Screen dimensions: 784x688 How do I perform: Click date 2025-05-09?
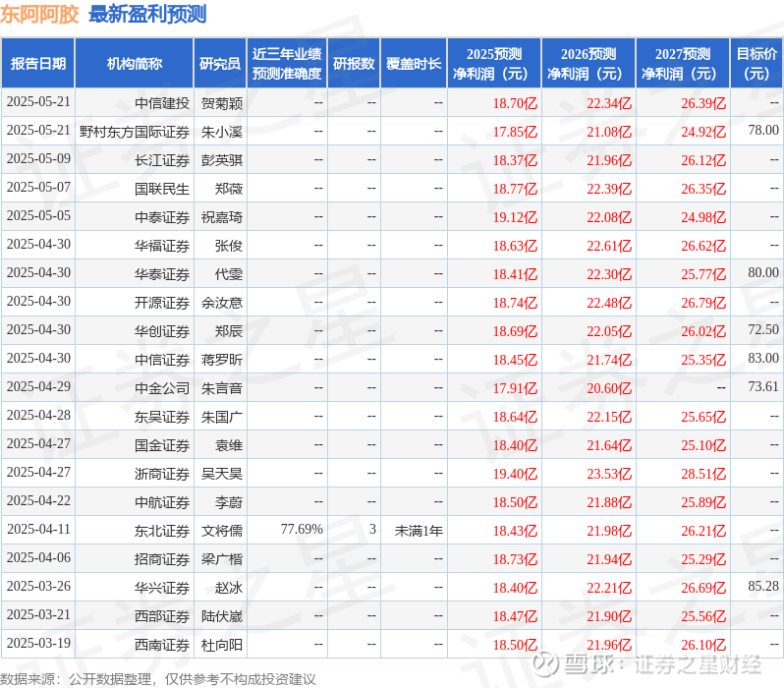38,158
